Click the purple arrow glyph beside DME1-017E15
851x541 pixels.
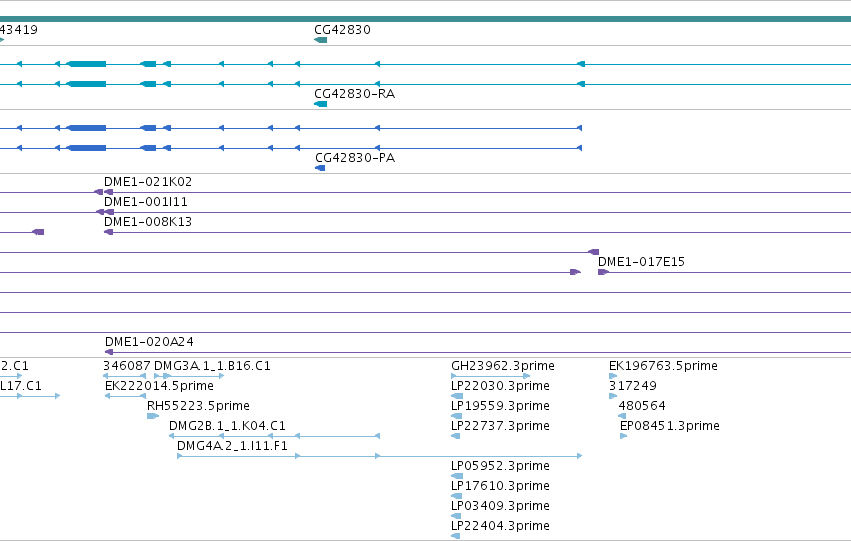pos(603,272)
